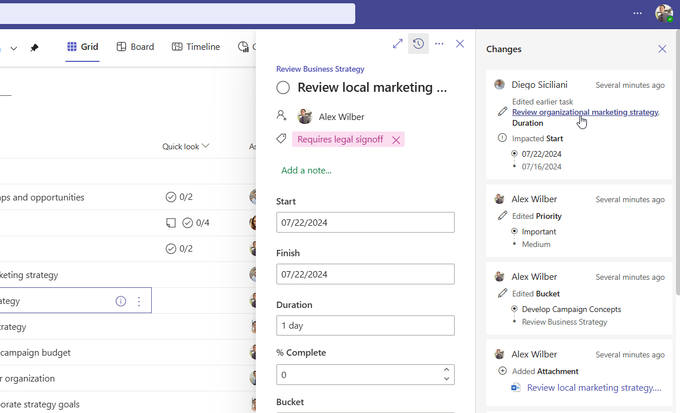Click pencil icon beside Edited Priority

coord(502,216)
